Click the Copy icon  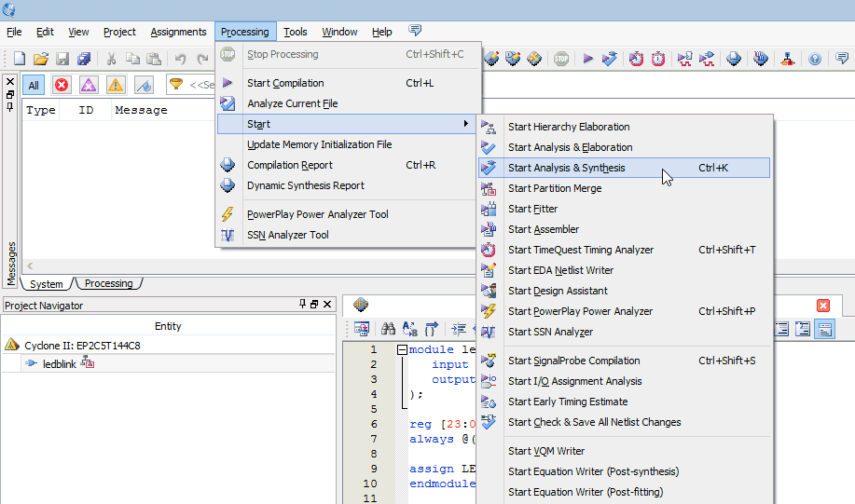click(132, 59)
